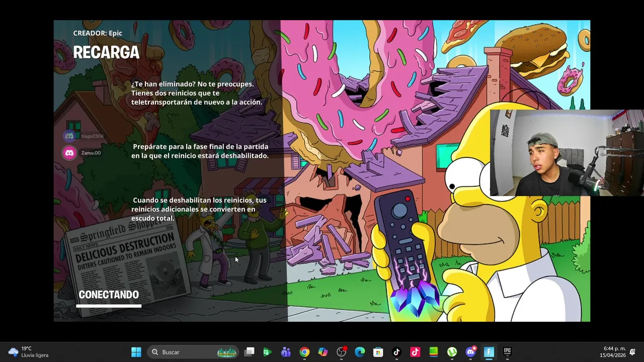The width and height of the screenshot is (644, 362).
Task: Click the Discord overlay avatar for tiago2304
Action: (x=69, y=136)
